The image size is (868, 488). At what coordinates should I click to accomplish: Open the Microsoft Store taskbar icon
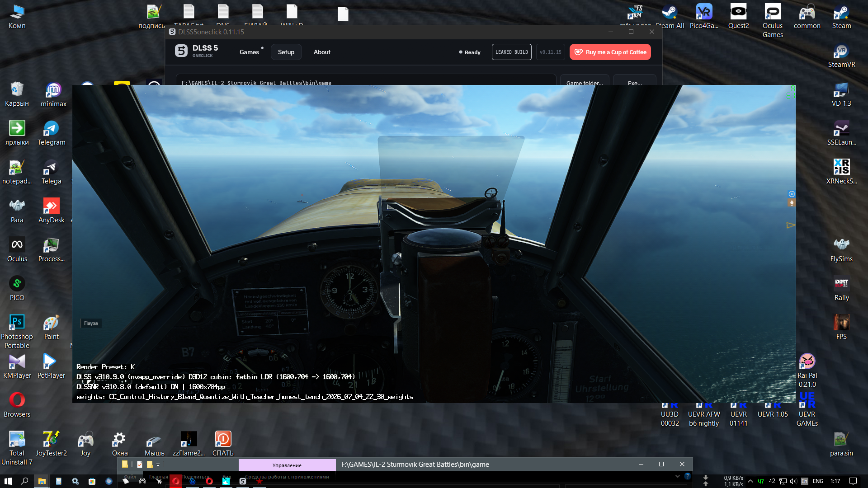[92, 481]
